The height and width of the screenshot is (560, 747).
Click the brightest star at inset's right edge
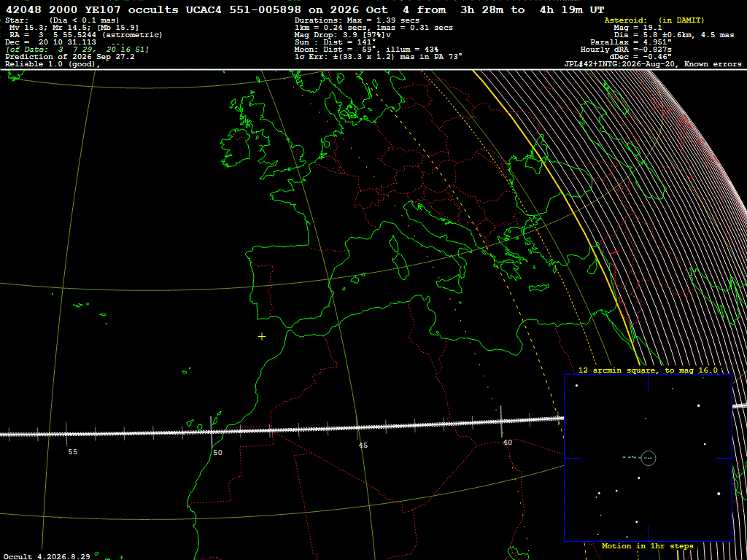click(719, 494)
